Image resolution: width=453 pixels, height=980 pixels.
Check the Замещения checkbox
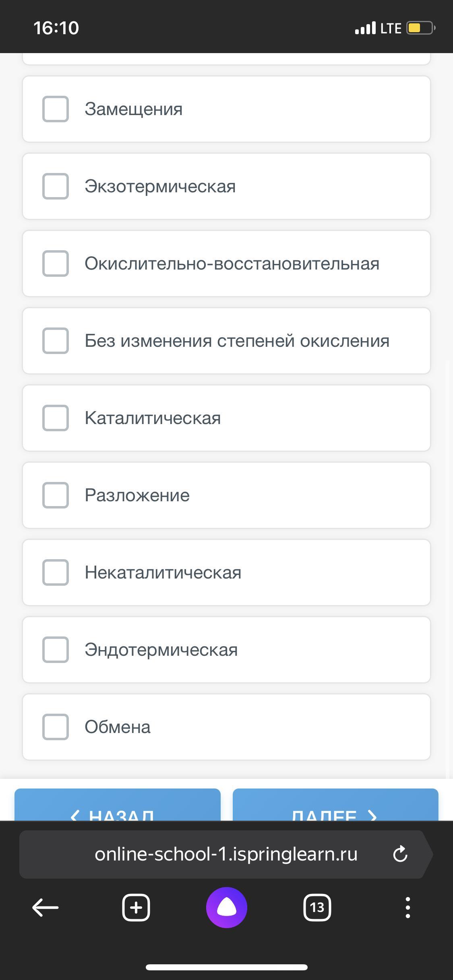pyautogui.click(x=56, y=109)
